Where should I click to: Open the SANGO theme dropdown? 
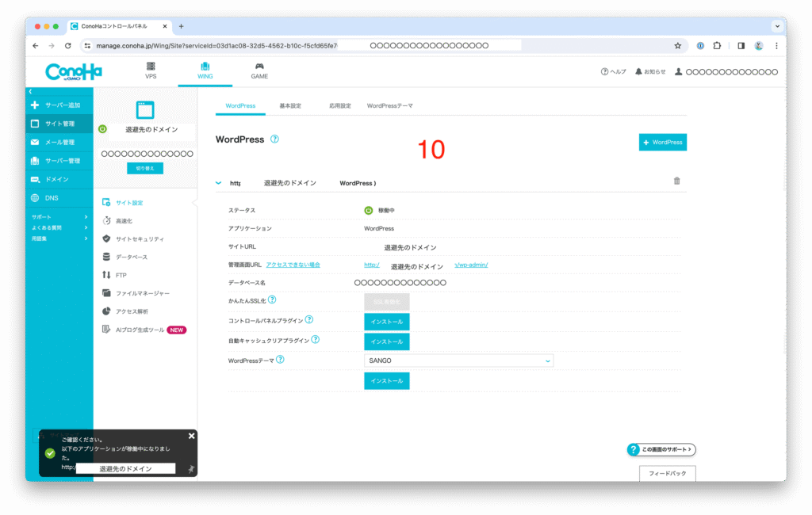[x=458, y=360]
